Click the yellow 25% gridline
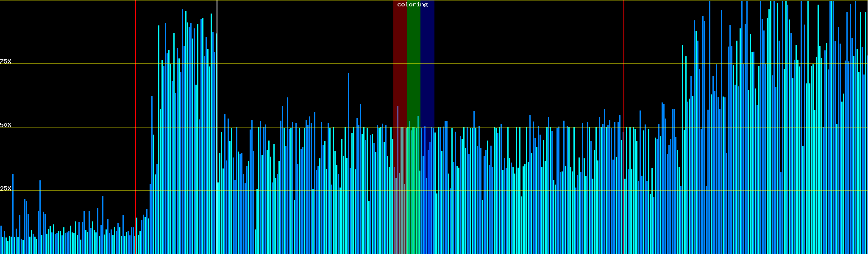This screenshot has height=254, width=868. 509,191
